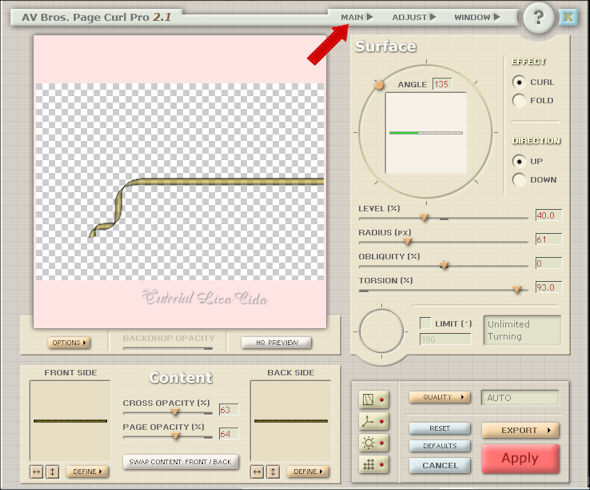
Task: Click the Level value field
Action: [x=549, y=215]
